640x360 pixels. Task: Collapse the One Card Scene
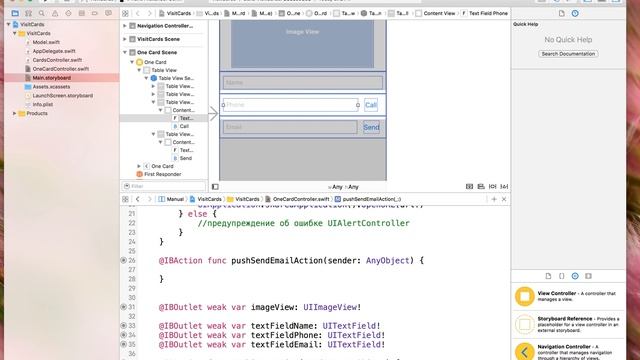[x=125, y=53]
